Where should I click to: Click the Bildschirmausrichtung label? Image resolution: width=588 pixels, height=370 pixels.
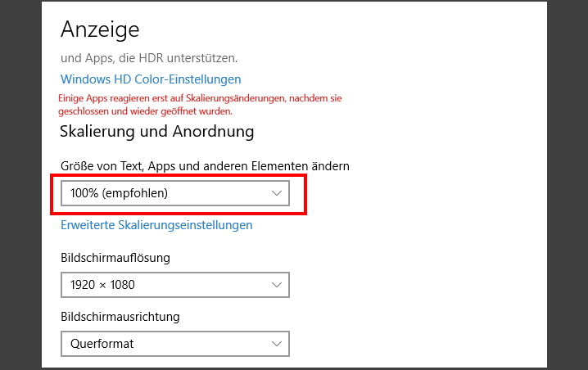[x=120, y=317]
